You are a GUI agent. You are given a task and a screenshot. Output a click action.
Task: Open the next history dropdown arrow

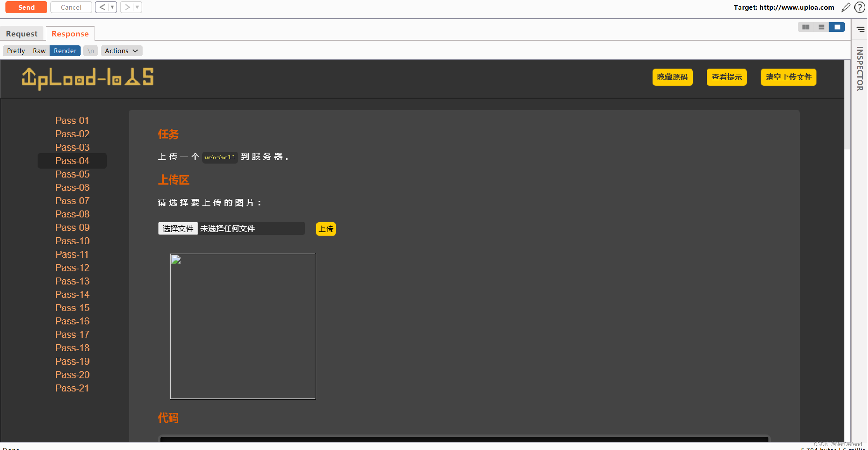point(138,7)
